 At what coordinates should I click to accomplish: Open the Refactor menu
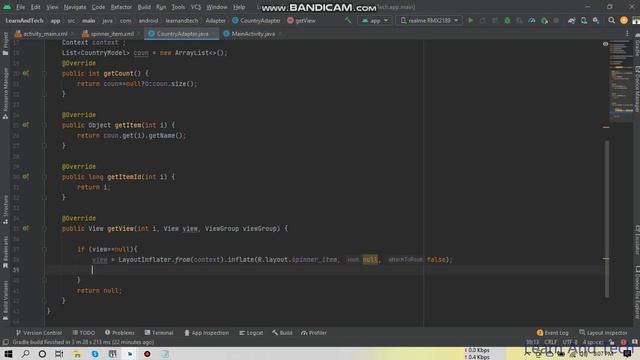pyautogui.click(x=121, y=7)
